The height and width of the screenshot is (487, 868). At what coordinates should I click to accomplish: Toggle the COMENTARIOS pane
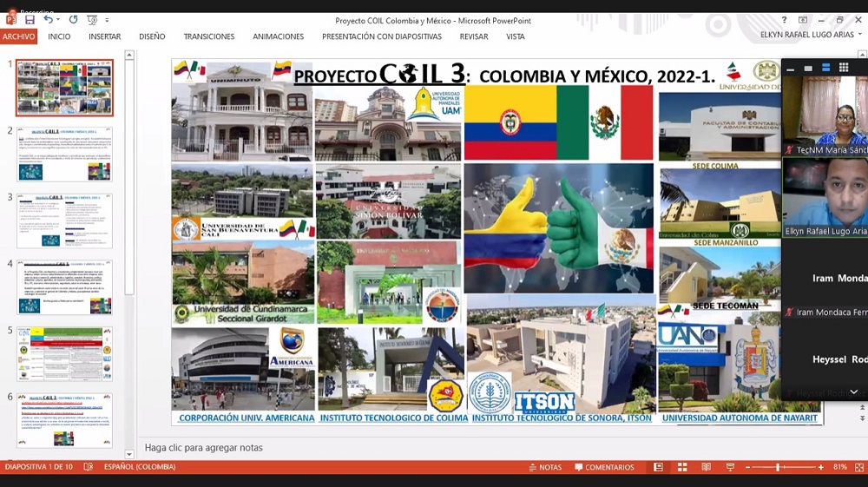[x=604, y=467]
